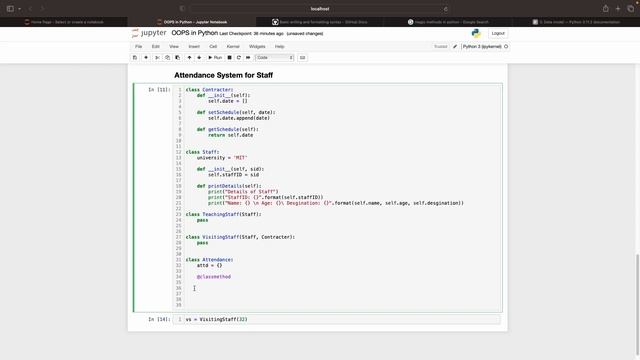
Task: Interrupt the kernel with the stop icon
Action: click(x=229, y=58)
